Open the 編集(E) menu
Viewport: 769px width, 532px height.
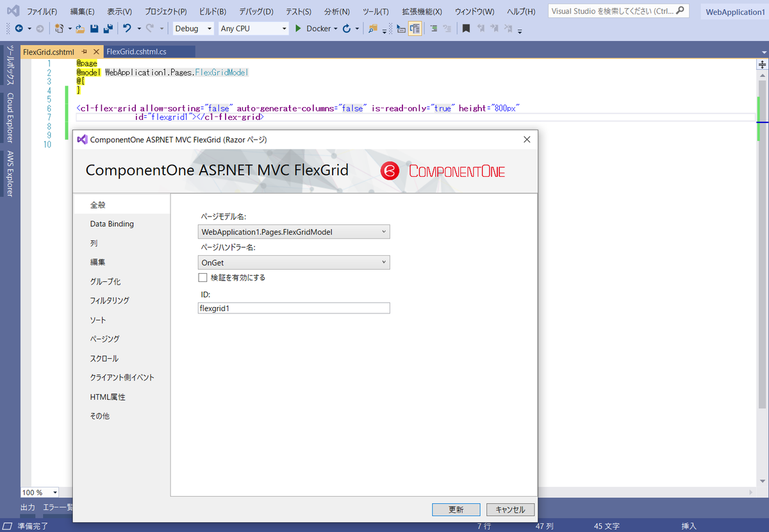[82, 12]
